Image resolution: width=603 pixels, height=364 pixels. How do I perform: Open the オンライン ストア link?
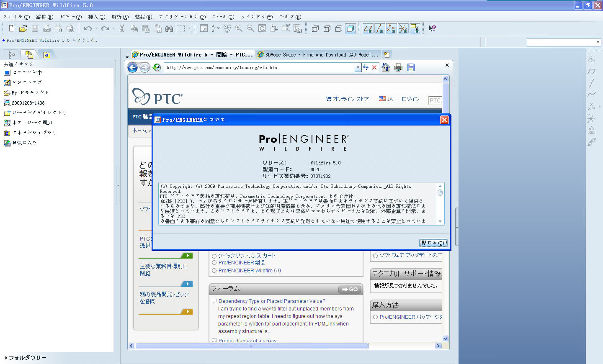(x=347, y=99)
